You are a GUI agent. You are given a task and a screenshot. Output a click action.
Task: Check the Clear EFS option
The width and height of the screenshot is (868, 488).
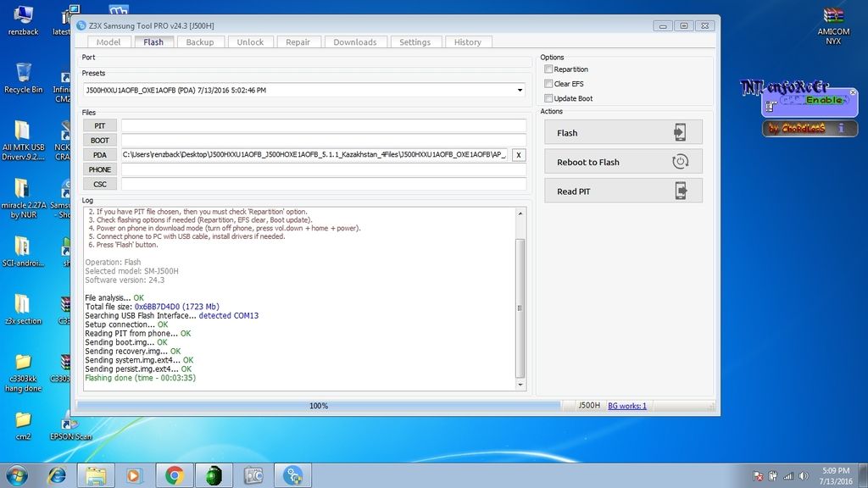tap(549, 84)
